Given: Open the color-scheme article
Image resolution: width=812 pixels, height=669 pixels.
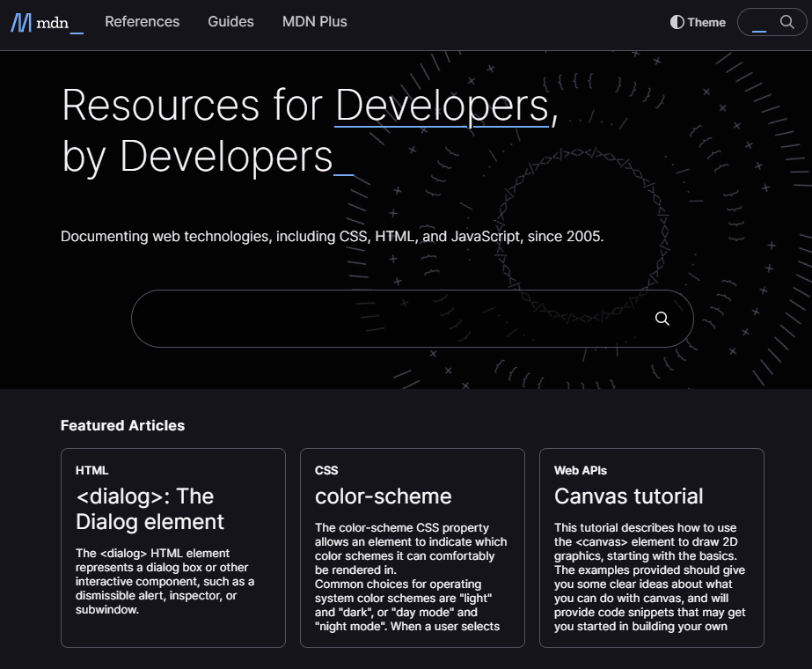Looking at the screenshot, I should tap(384, 496).
